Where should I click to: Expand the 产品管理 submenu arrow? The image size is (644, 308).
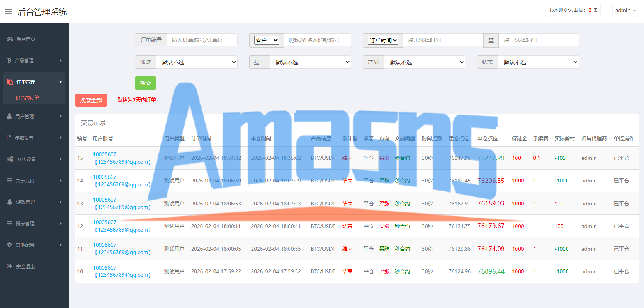(61, 60)
